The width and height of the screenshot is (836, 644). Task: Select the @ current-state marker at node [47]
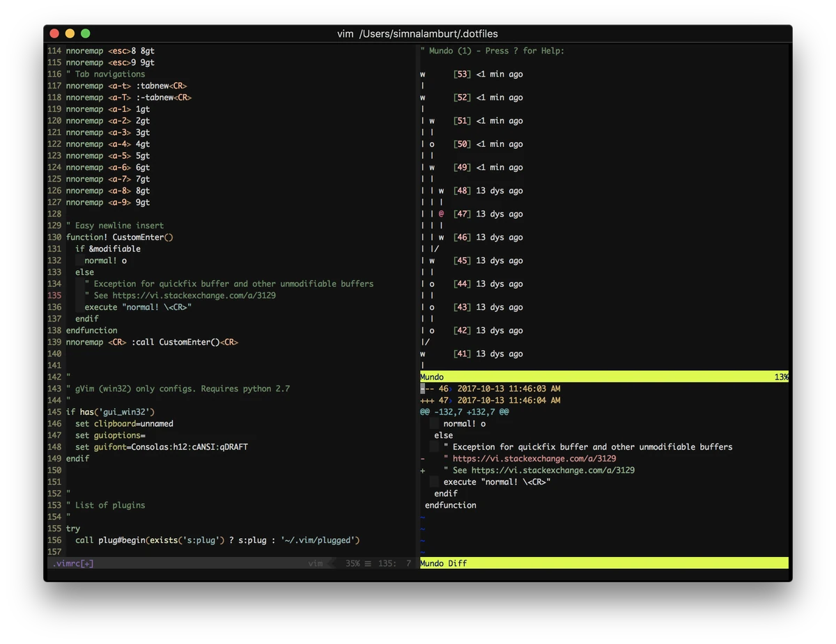440,214
